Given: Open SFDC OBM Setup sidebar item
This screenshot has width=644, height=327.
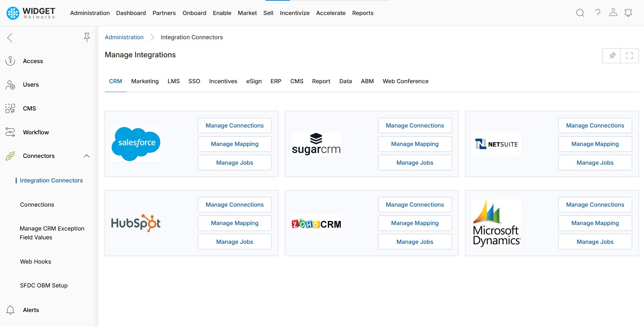Looking at the screenshot, I should [44, 285].
